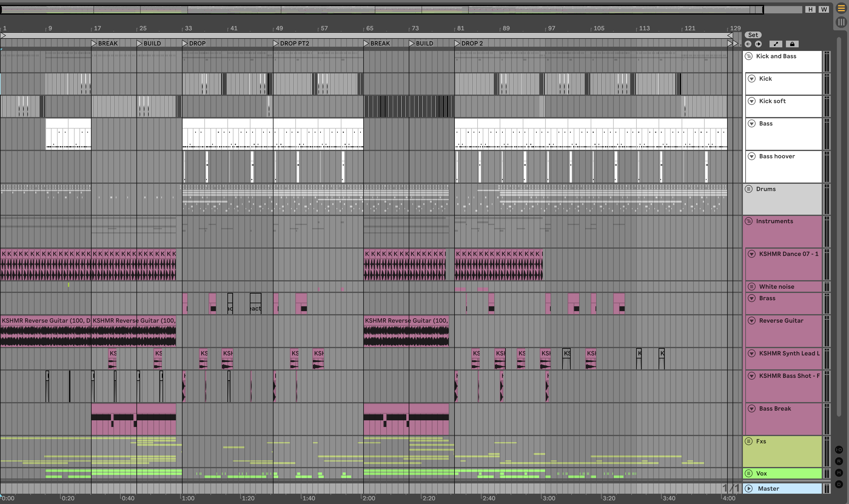
Task: Select Bass MIDI clip at bar 9
Action: 68,134
